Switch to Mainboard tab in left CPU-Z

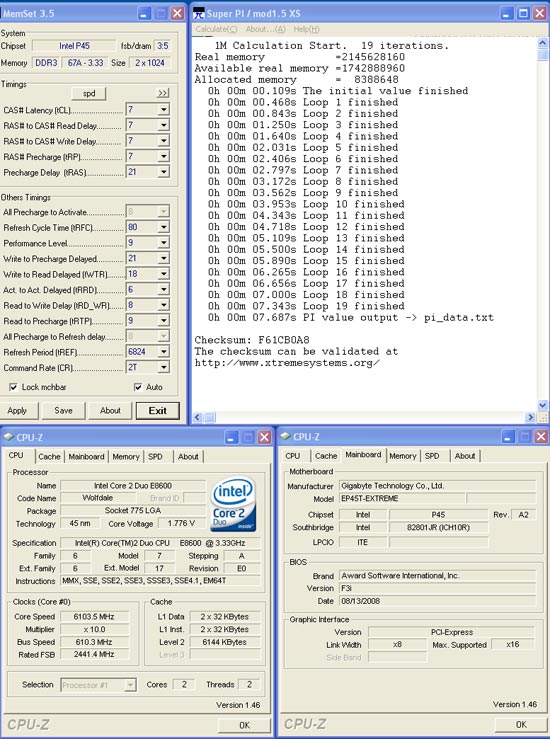(86, 456)
